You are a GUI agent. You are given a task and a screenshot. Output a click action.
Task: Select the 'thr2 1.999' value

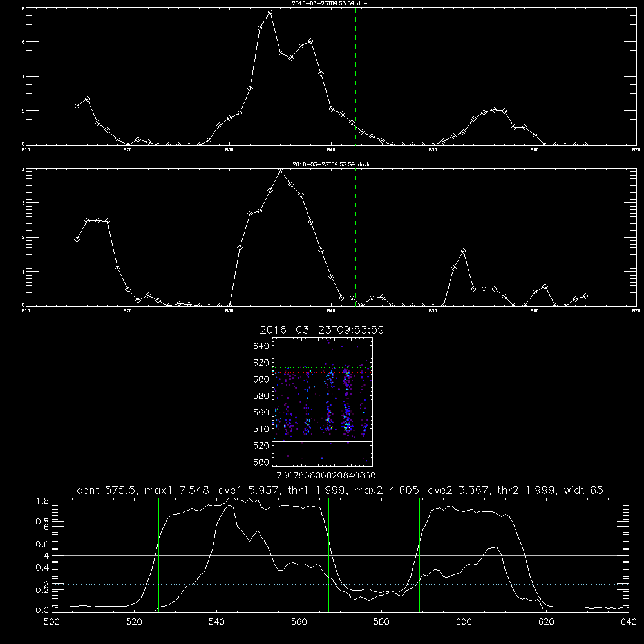tap(526, 490)
